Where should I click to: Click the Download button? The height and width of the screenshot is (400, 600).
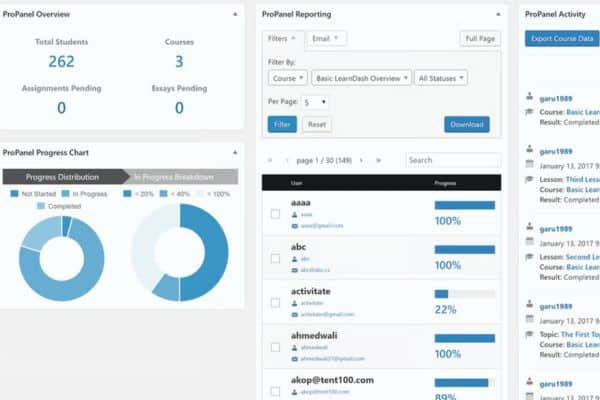pos(466,124)
